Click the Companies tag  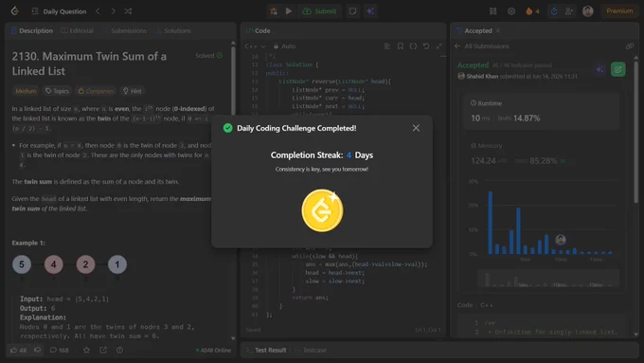[96, 91]
